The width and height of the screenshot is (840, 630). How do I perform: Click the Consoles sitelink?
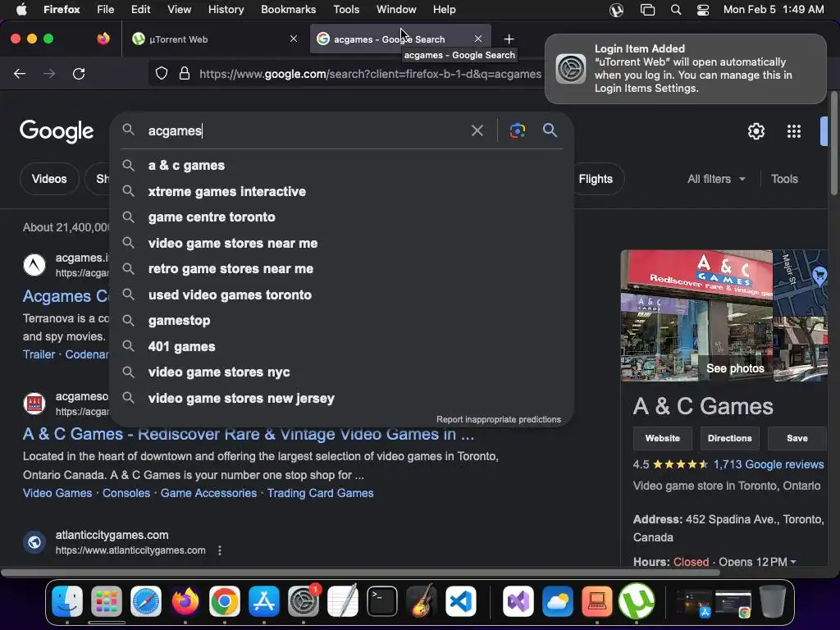click(x=126, y=493)
